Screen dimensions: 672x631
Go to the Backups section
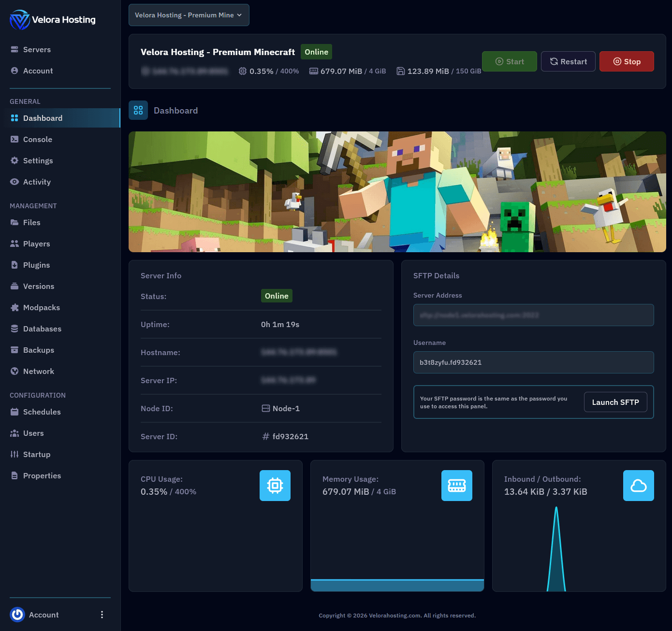pos(38,350)
